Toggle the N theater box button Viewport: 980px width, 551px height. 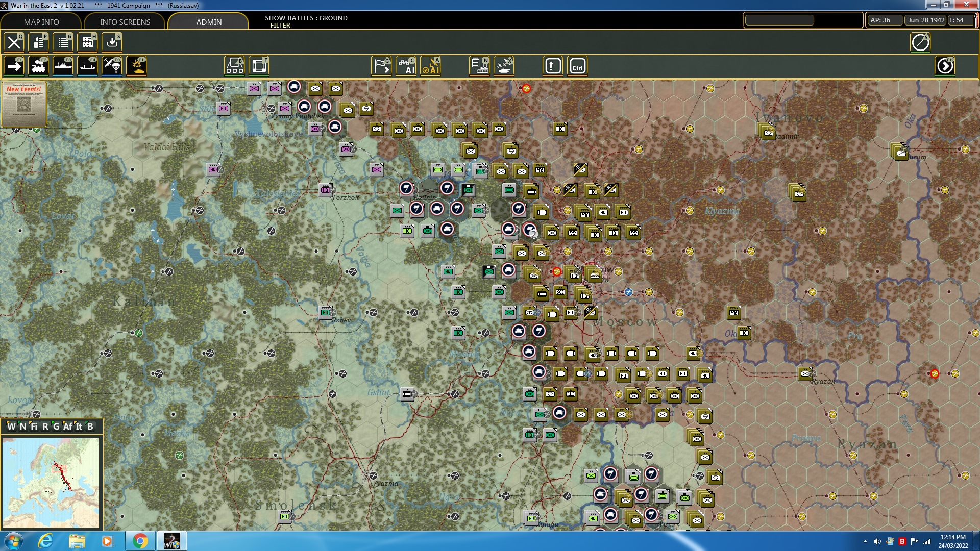pyautogui.click(x=23, y=427)
